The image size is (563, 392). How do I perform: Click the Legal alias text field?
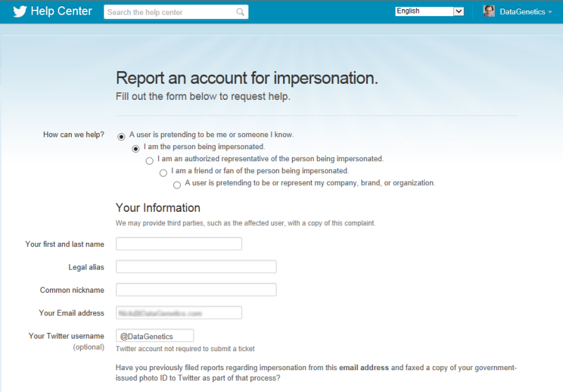tap(196, 267)
